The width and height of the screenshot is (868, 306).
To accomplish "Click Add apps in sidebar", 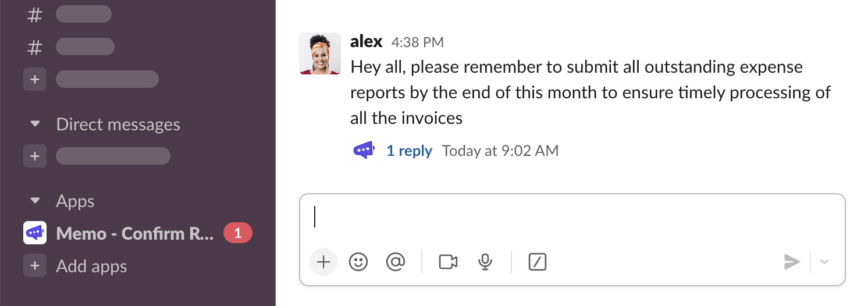I will point(91,266).
